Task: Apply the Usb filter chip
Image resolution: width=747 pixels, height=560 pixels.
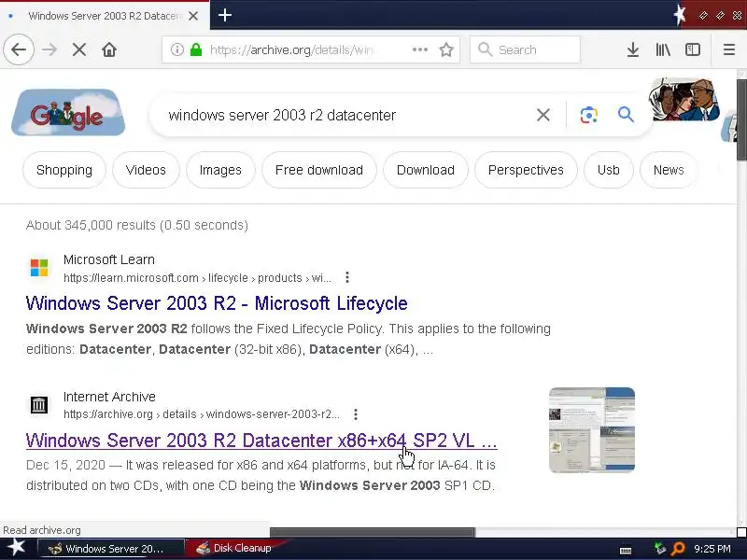Action: coord(609,170)
